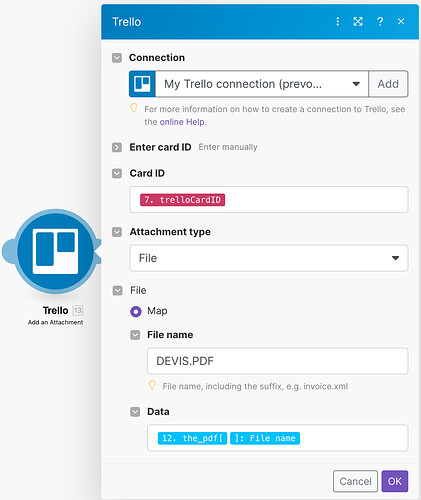Click the module number 13 badge
This screenshot has height=500, width=421.
pos(78,310)
